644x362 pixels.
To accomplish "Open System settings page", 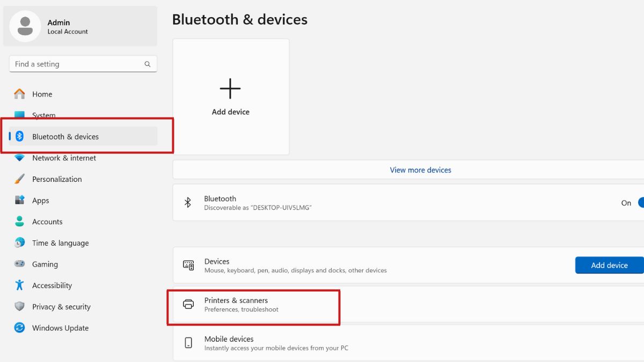I will pos(83,115).
